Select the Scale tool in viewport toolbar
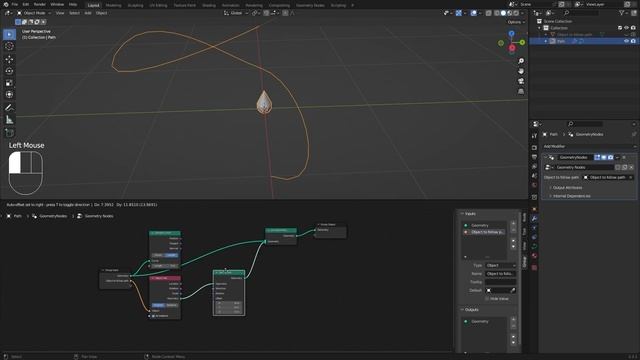640x360 pixels. (9, 83)
